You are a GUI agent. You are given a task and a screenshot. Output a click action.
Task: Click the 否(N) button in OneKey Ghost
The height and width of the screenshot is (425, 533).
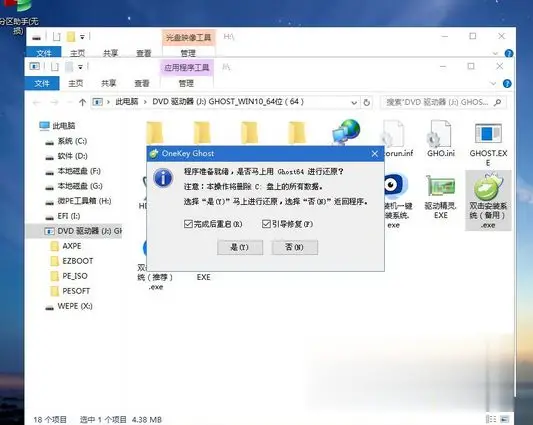[x=294, y=247]
